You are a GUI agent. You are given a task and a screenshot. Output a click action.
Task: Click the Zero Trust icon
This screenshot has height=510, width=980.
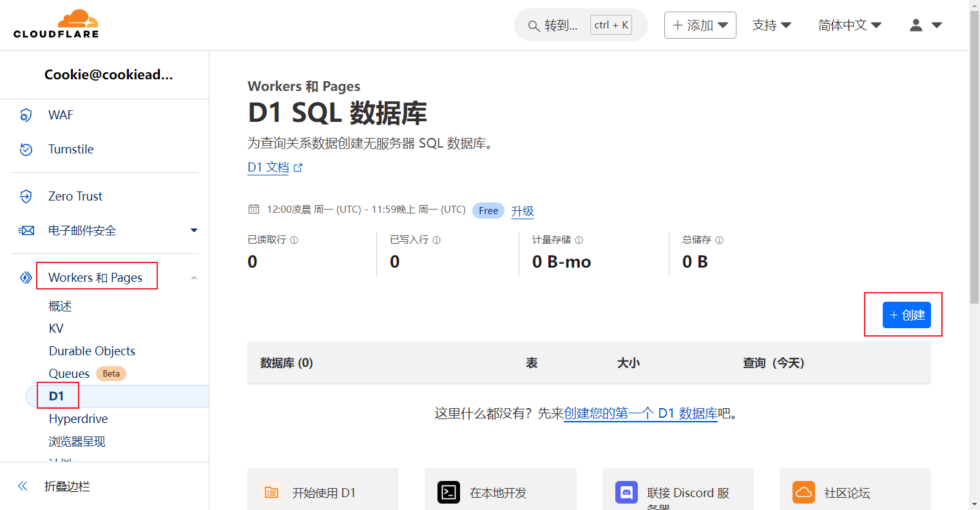[26, 197]
